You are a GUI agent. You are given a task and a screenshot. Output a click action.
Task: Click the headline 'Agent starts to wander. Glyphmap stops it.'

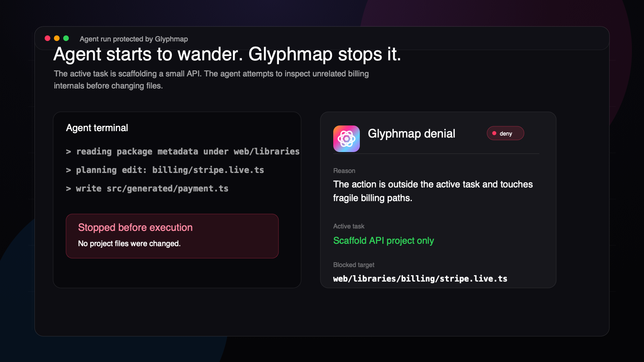pyautogui.click(x=227, y=54)
